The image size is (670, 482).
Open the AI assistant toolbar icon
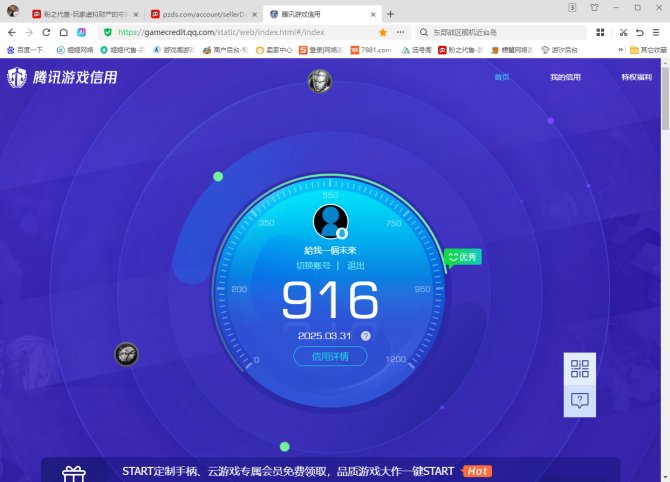tap(81, 32)
